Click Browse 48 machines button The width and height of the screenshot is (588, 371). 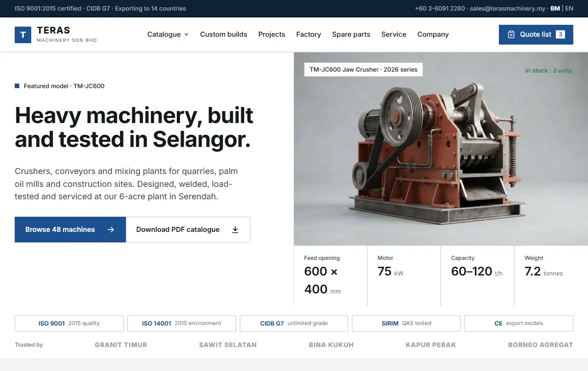pyautogui.click(x=70, y=230)
